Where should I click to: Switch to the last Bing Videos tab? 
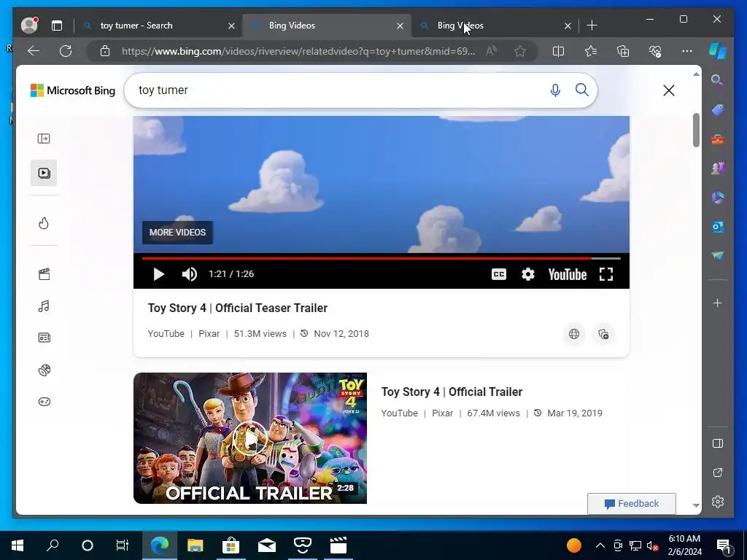coord(495,26)
